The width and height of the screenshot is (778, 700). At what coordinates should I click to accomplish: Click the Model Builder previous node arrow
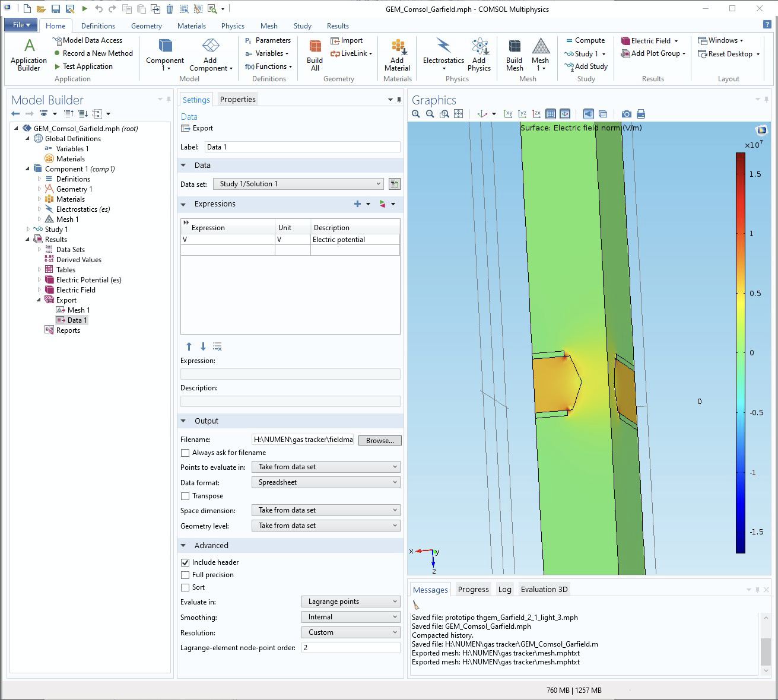click(15, 113)
